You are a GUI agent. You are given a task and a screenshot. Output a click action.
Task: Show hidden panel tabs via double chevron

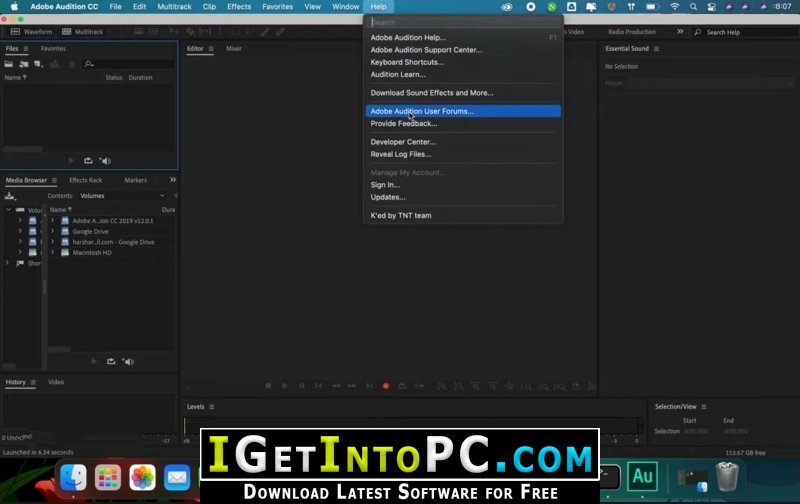click(173, 180)
